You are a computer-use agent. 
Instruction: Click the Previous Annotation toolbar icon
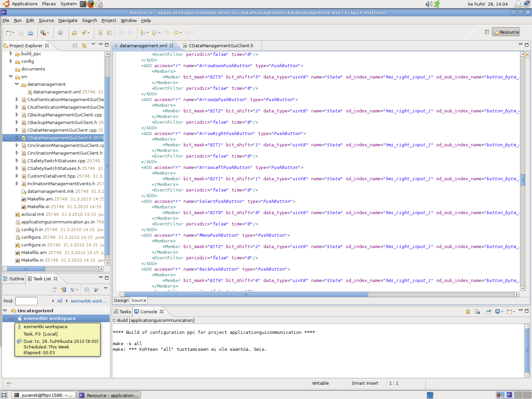[154, 33]
